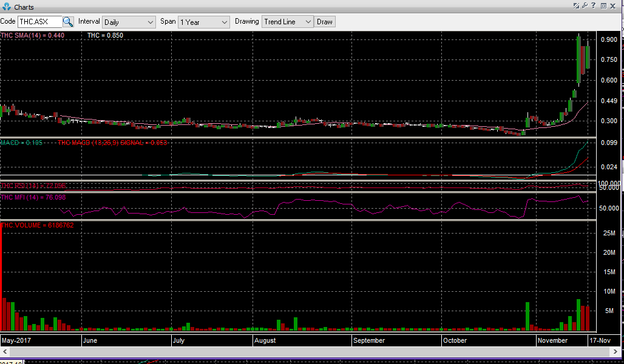624x364 pixels.
Task: Click the 17-Nov date axis label
Action: pos(600,340)
